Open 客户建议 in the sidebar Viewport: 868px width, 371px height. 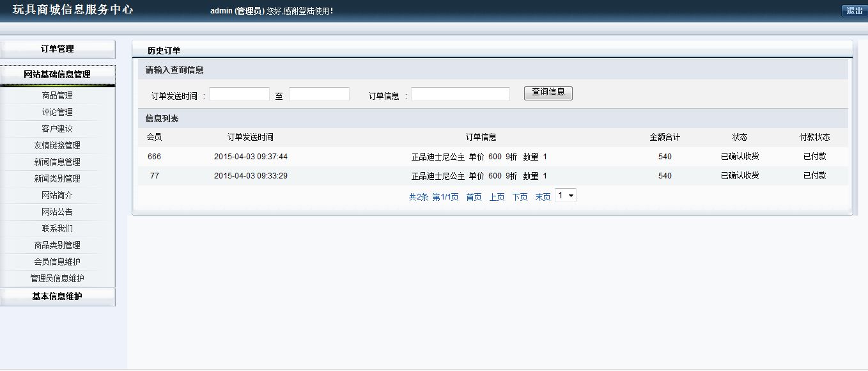point(58,129)
